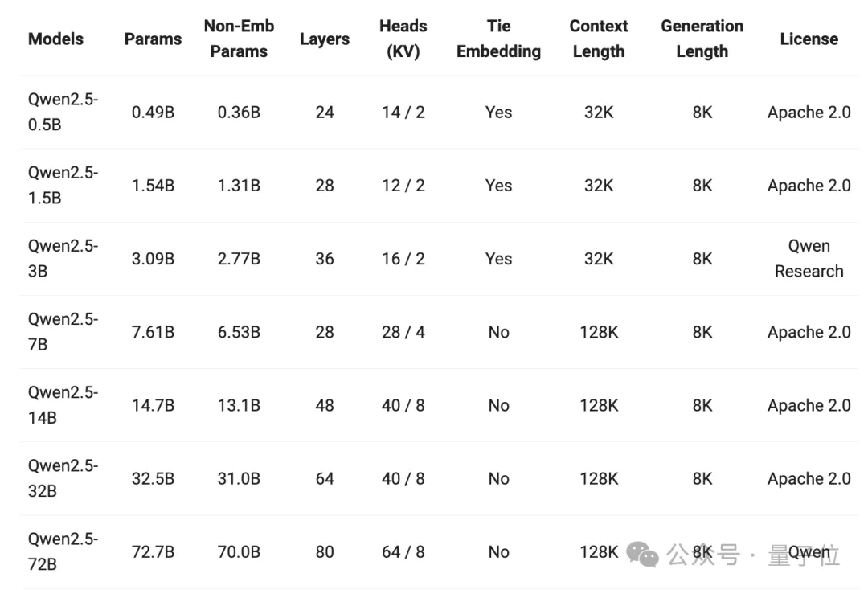This screenshot has height=590, width=868.
Task: Select the Qwen2.5-1.5B model name
Action: [63, 186]
